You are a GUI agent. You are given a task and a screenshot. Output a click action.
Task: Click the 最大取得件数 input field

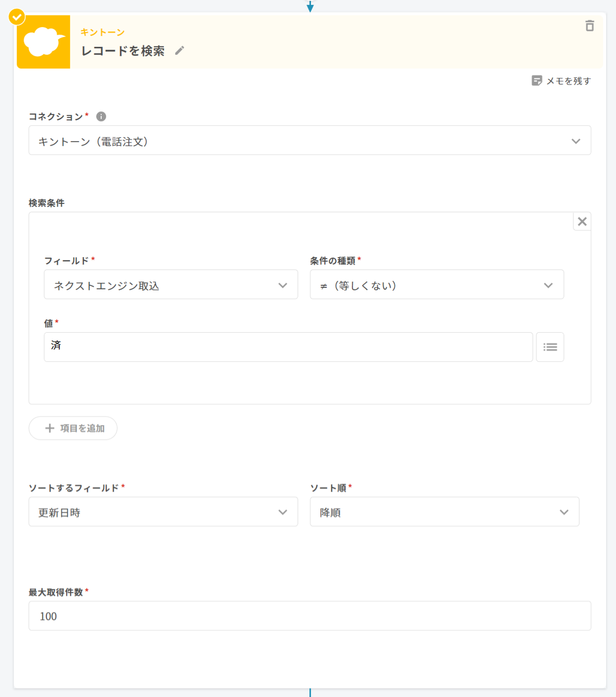click(x=309, y=615)
